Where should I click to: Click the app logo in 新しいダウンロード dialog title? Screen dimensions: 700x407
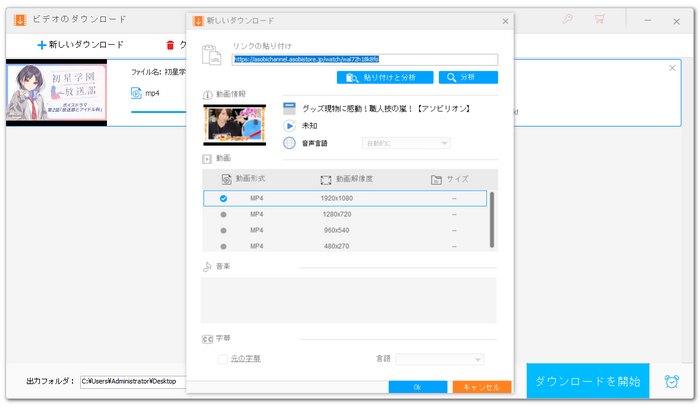198,21
